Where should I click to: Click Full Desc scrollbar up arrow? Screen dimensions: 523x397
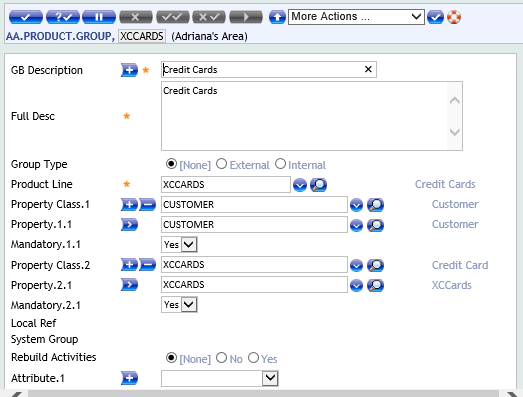click(x=455, y=100)
